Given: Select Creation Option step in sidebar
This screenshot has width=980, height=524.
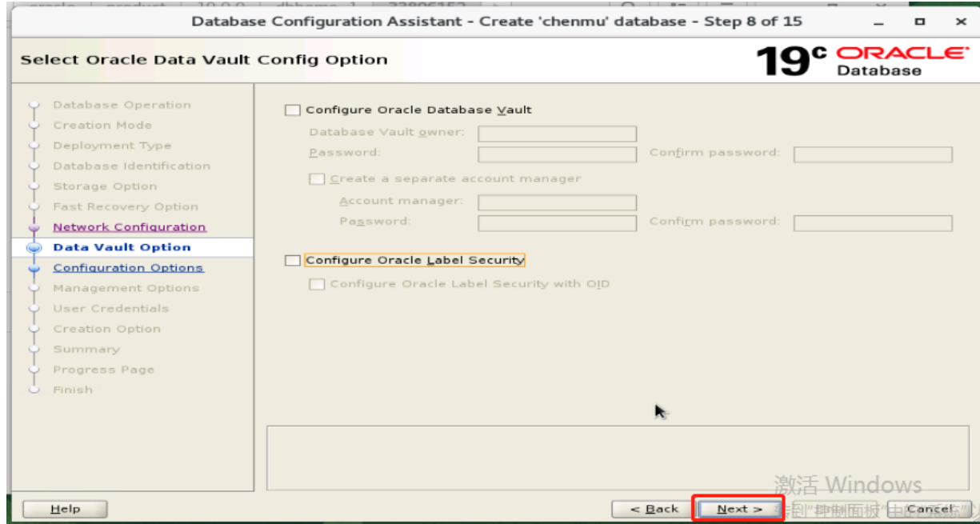Looking at the screenshot, I should pos(106,329).
